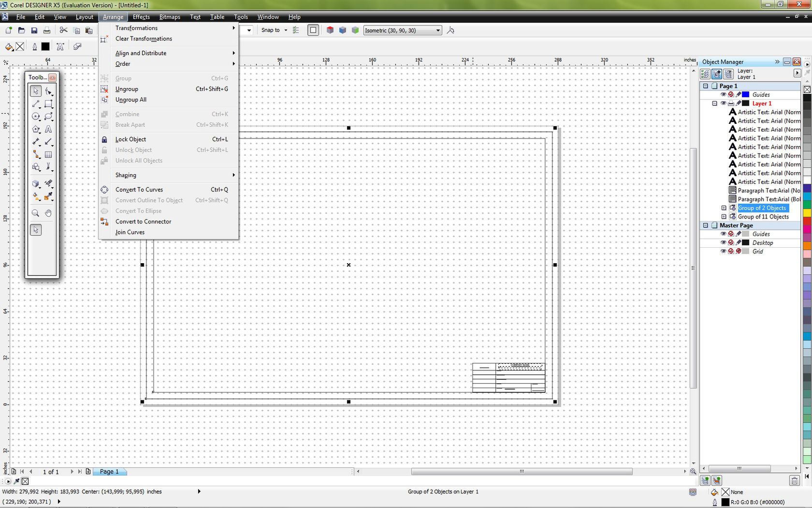Select the Connector tool in the Toolbox

pos(36,154)
